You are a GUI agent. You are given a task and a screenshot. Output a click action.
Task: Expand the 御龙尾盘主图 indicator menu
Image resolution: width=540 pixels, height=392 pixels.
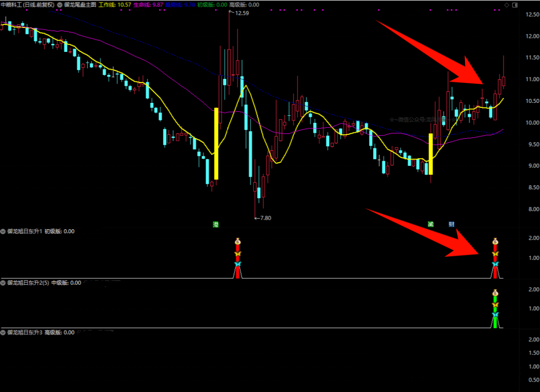(x=60, y=4)
